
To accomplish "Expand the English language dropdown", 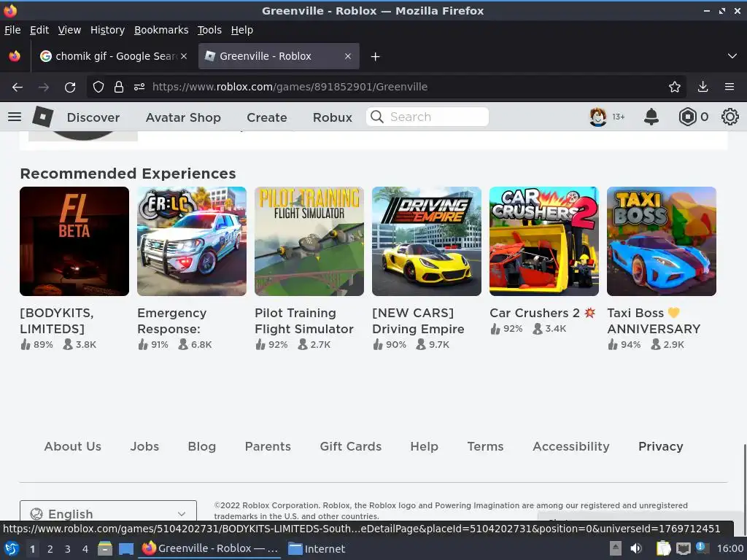I will (x=108, y=514).
